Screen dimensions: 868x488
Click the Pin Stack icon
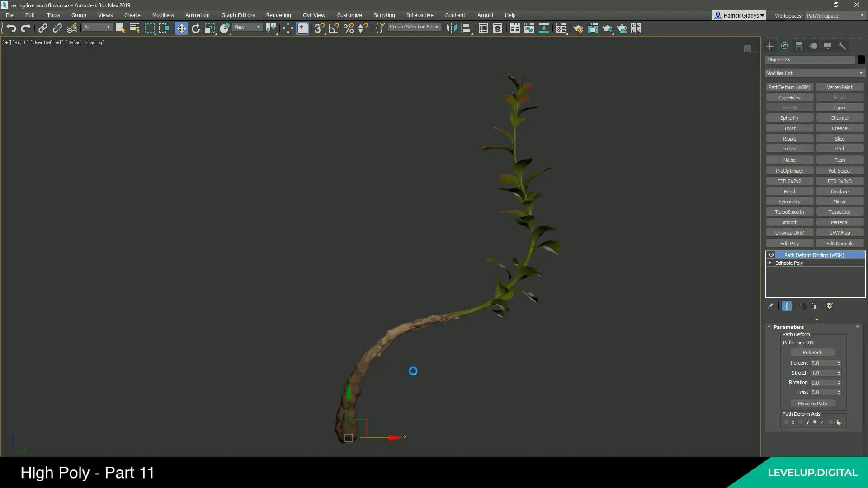(x=771, y=306)
